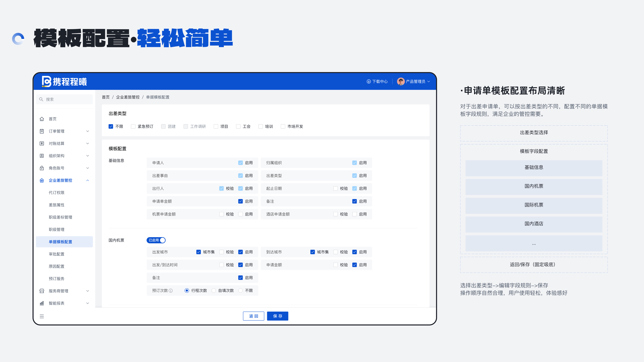This screenshot has width=644, height=362.
Task: Click the Ctrip logo icon in the header
Action: click(x=46, y=81)
